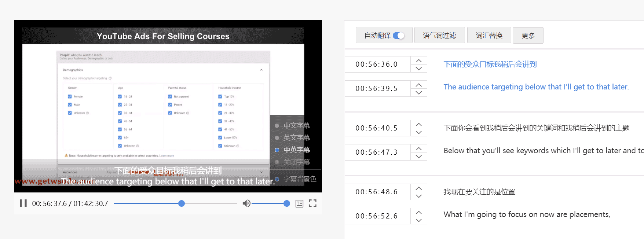
Task: Select subtitle line 我现在要关注的是位置
Action: tap(479, 192)
